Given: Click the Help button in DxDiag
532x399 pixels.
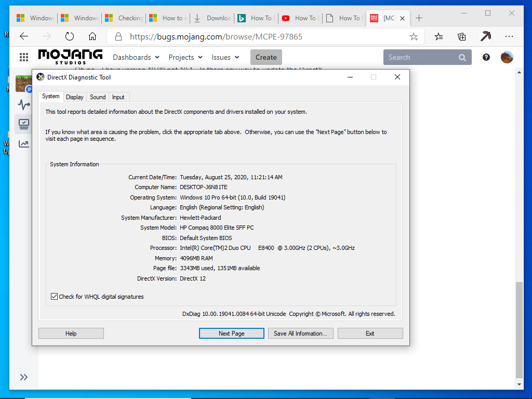Looking at the screenshot, I should [x=71, y=334].
